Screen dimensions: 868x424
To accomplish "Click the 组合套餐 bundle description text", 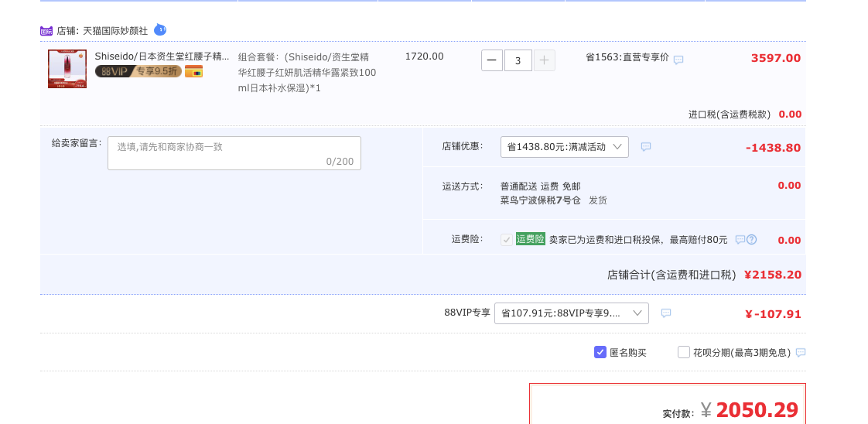I will click(307, 73).
